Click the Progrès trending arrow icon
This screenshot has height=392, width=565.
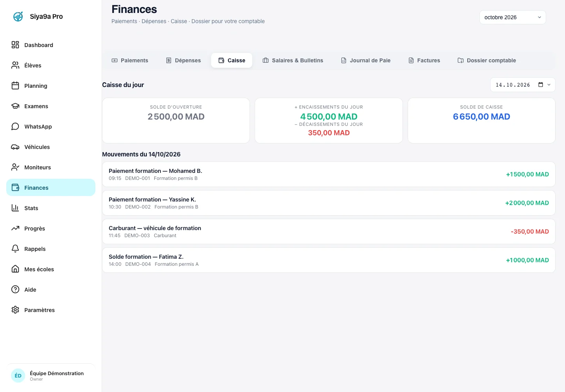point(15,228)
